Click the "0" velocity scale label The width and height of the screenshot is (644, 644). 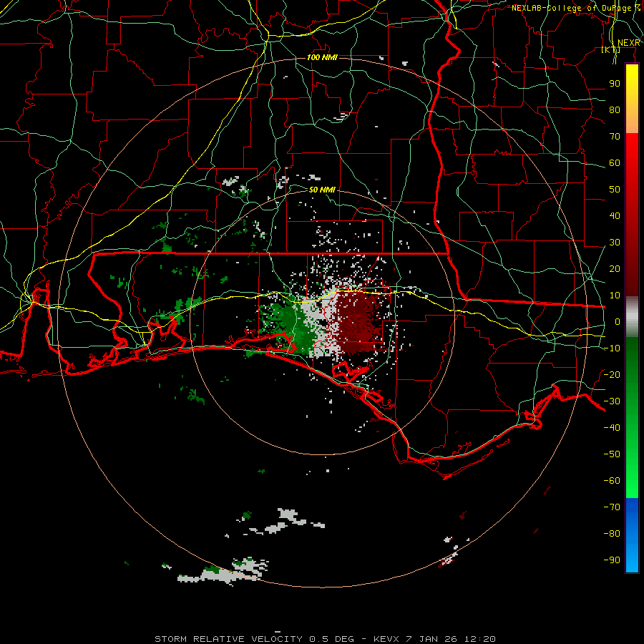click(618, 322)
